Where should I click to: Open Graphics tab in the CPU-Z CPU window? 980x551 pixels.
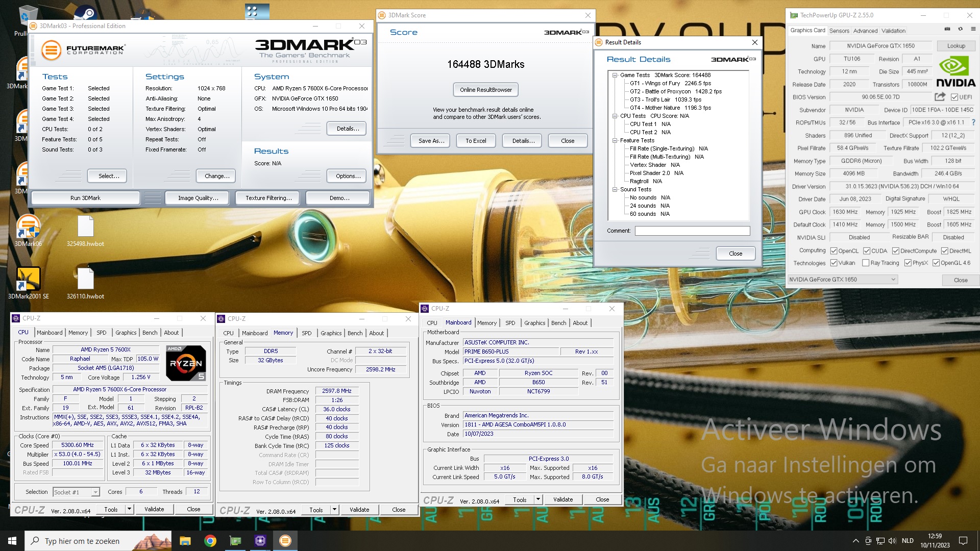pyautogui.click(x=126, y=333)
